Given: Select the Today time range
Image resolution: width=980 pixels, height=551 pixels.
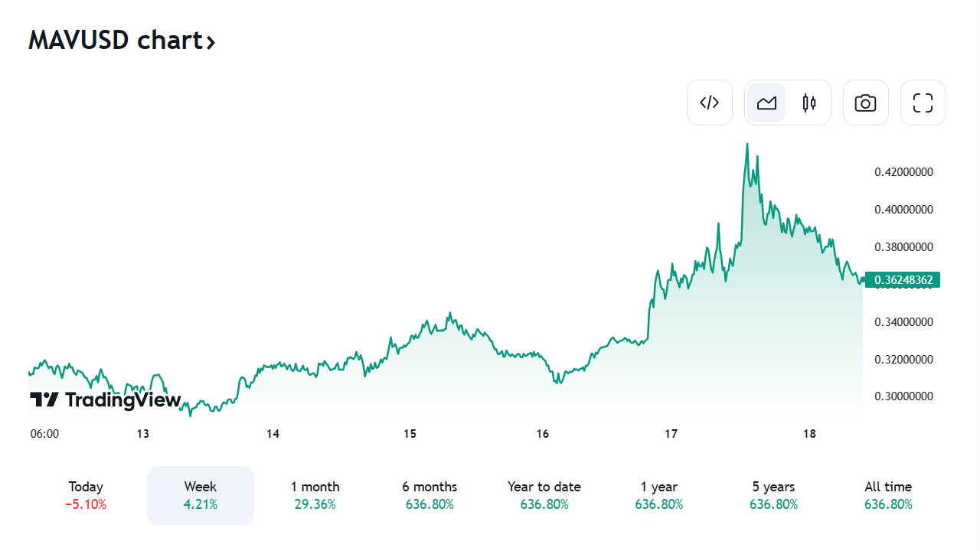Looking at the screenshot, I should point(86,495).
